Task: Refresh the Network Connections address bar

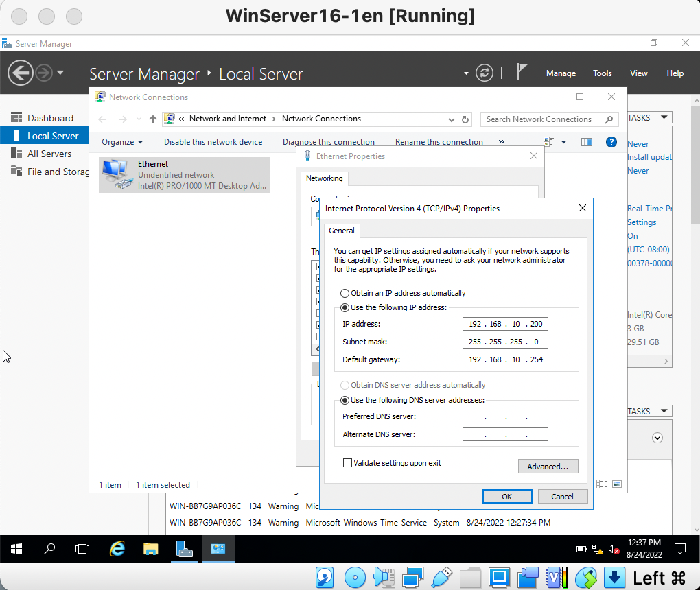Action: 465,119
